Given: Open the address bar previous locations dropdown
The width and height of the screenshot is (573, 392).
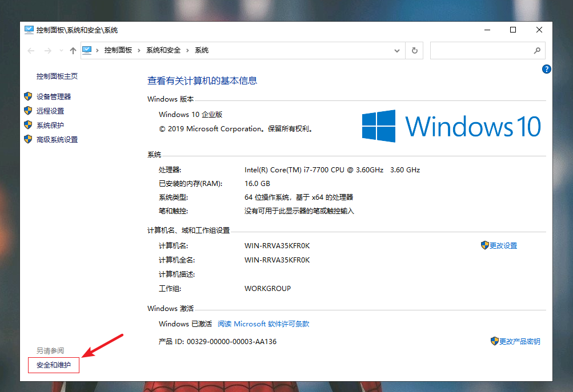Looking at the screenshot, I should (x=398, y=50).
